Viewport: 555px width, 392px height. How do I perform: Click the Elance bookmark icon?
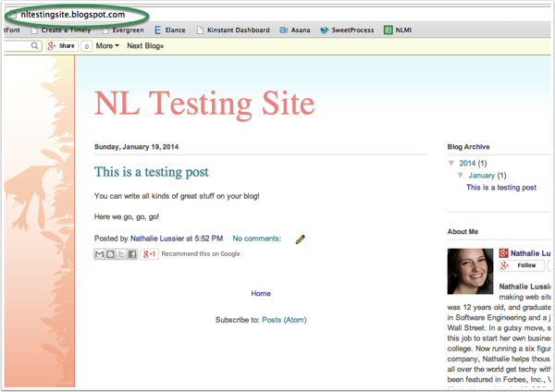click(157, 31)
